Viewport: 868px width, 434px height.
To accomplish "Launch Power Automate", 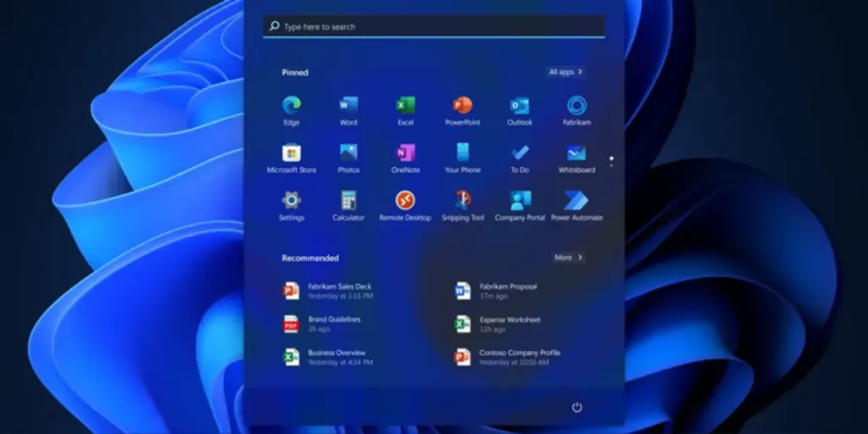I will coord(576,206).
